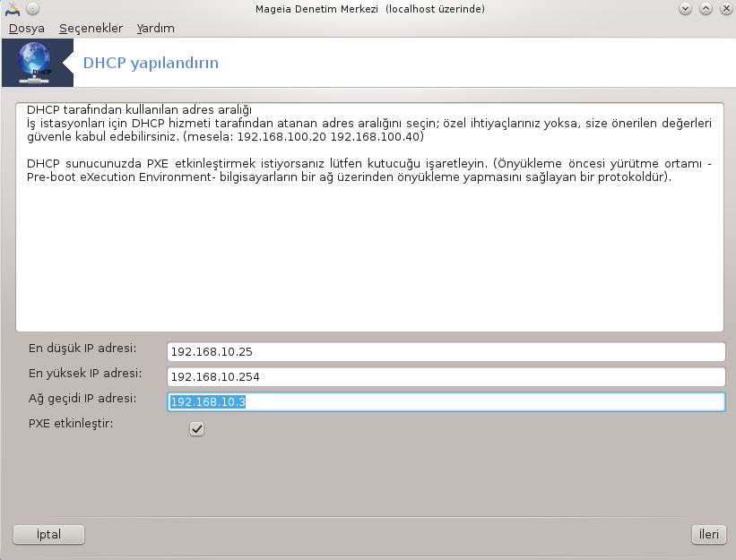Screen dimensions: 736x560
Task: Click 'DHCP tarafından kullanılan adres aralığı' text
Action: coord(140,110)
